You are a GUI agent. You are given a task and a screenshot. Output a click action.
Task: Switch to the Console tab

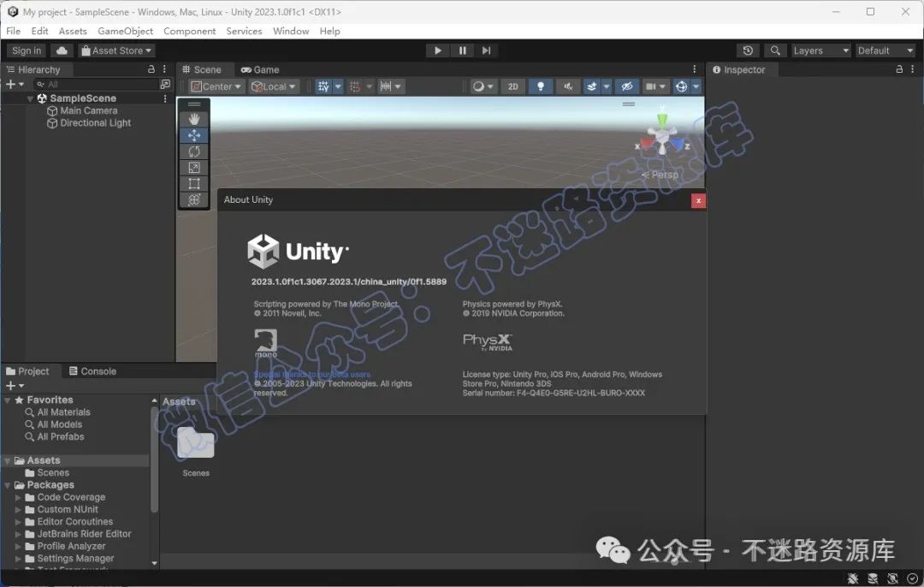(x=92, y=371)
